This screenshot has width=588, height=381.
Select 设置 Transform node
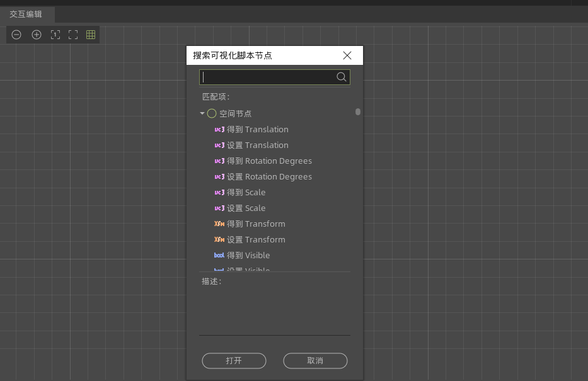click(256, 240)
